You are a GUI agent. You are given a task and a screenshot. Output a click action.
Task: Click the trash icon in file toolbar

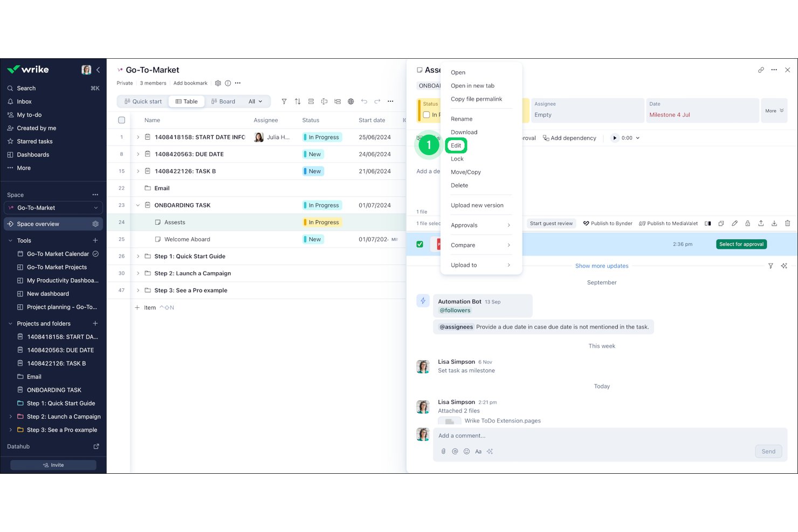pyautogui.click(x=787, y=223)
